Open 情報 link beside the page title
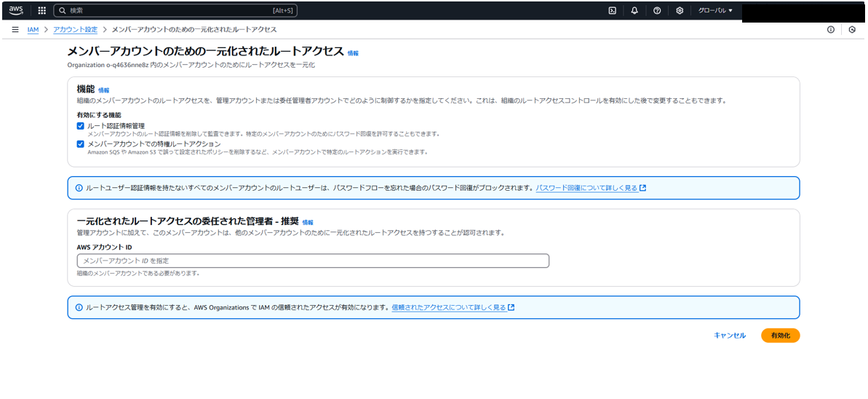Screen dimensions: 868x399 pos(353,53)
